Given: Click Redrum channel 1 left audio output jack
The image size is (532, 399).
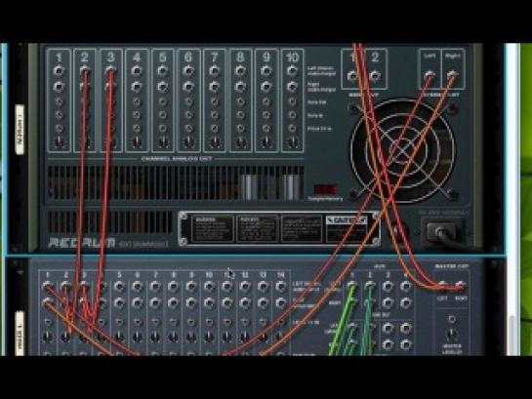Looking at the screenshot, I should pos(59,71).
